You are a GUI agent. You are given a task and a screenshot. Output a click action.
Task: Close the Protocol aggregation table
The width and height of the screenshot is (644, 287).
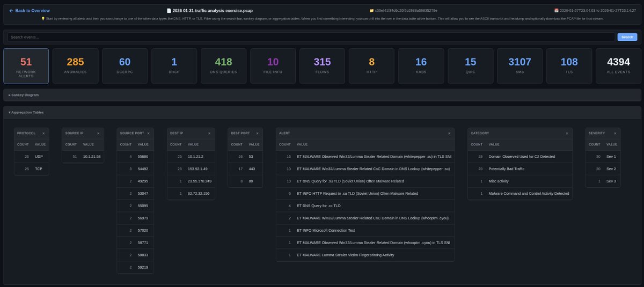tap(44, 133)
